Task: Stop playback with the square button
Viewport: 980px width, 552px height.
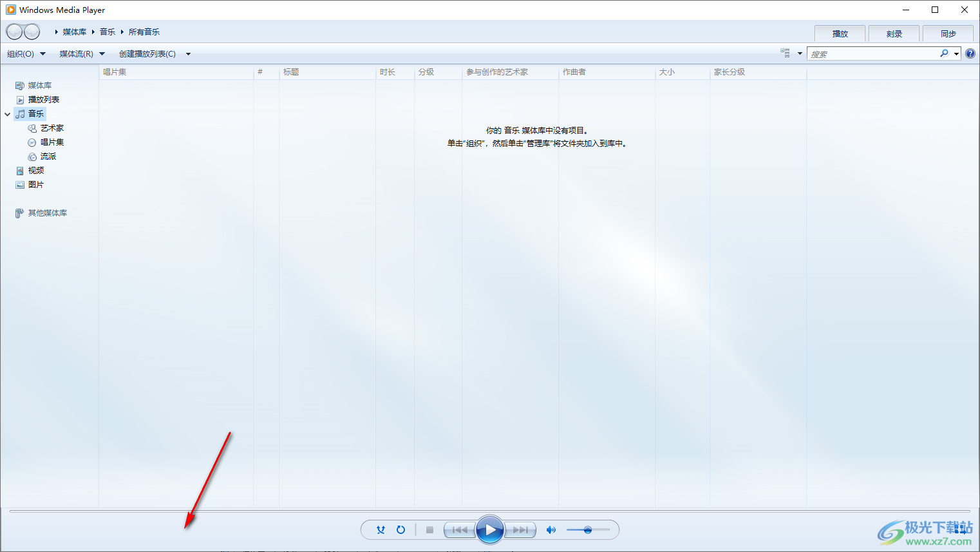Action: pos(429,530)
